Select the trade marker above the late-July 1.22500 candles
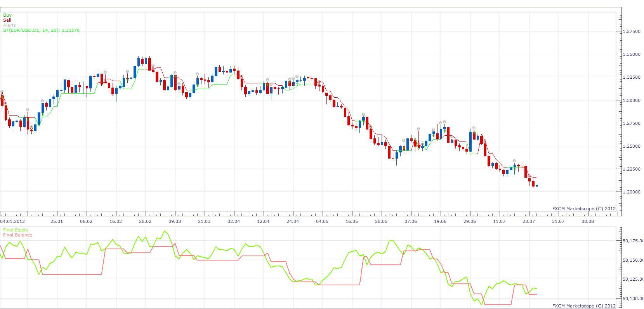The width and height of the screenshot is (644, 309). (514, 161)
